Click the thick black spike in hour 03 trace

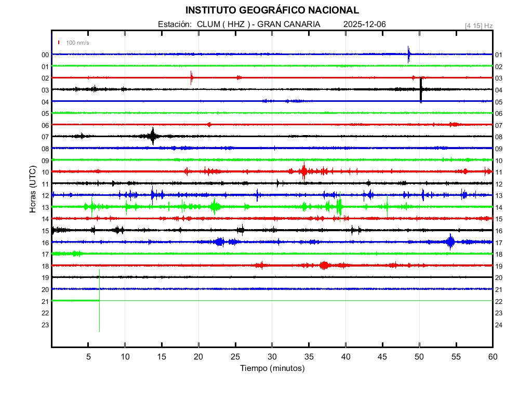click(x=421, y=89)
